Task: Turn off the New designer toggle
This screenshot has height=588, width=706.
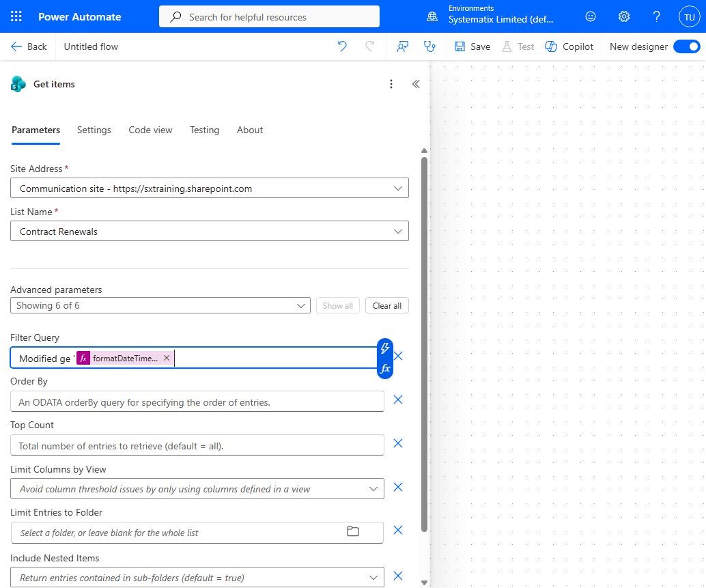Action: (x=687, y=46)
